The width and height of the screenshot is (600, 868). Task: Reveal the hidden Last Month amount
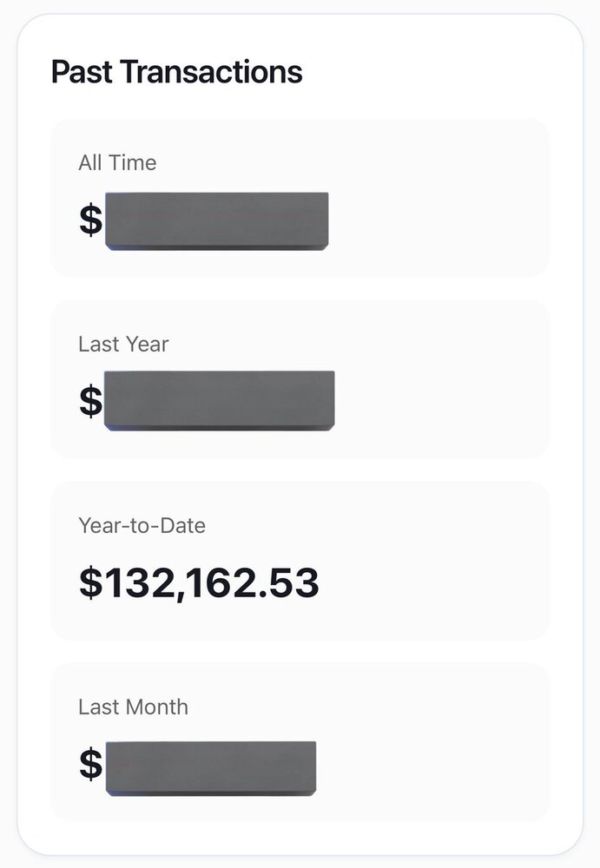(210, 767)
